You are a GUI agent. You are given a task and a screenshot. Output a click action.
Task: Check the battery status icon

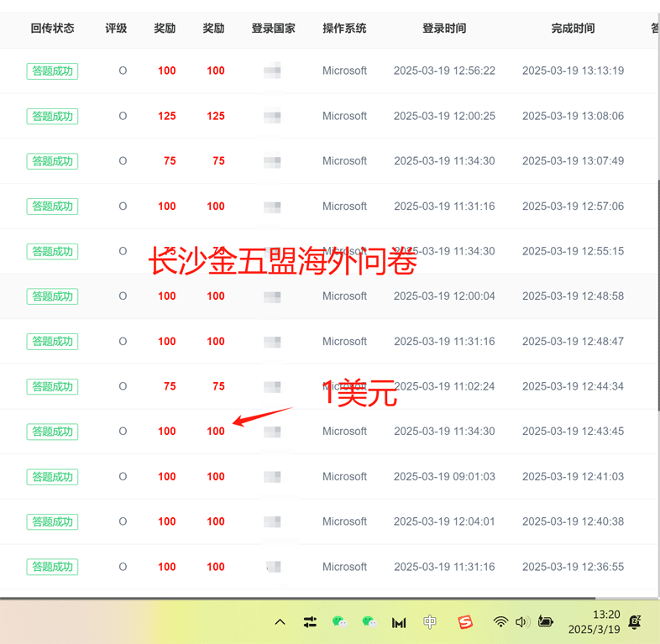(546, 621)
